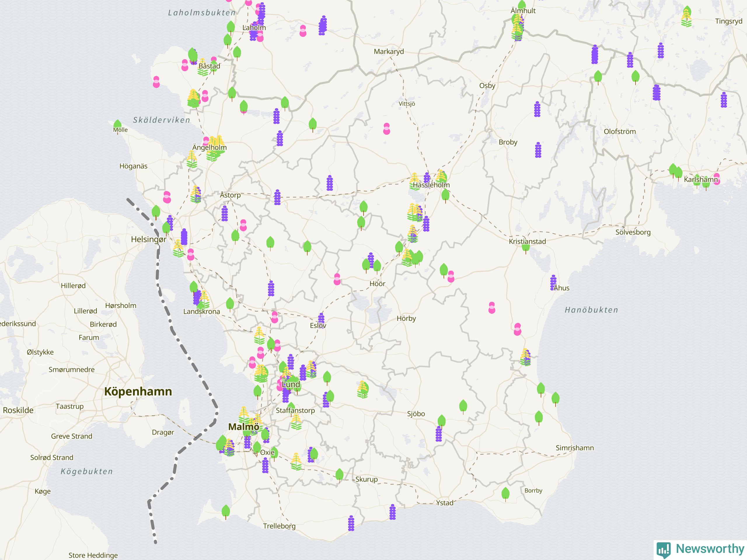Click the green tree marker at Skurup
This screenshot has width=747, height=560.
pyautogui.click(x=339, y=476)
